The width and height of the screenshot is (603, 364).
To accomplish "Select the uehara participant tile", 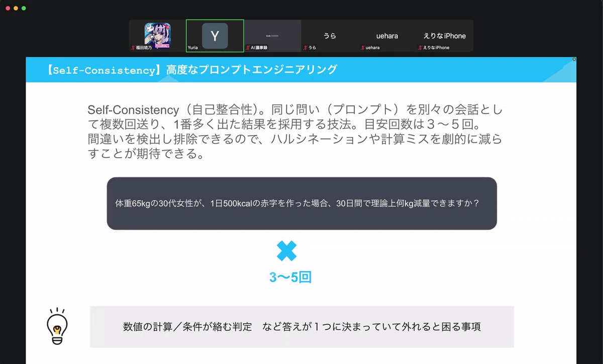I will (x=387, y=36).
